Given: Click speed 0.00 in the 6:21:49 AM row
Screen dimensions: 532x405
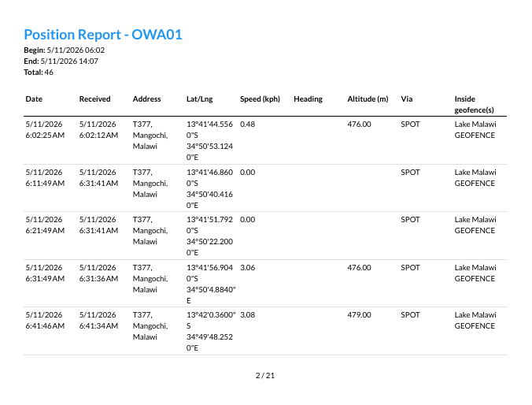Looking at the screenshot, I should 247,220.
